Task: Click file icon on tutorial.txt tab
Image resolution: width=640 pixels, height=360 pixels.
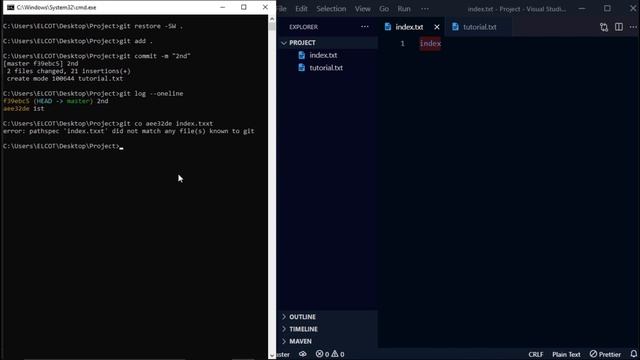Action: tap(455, 27)
